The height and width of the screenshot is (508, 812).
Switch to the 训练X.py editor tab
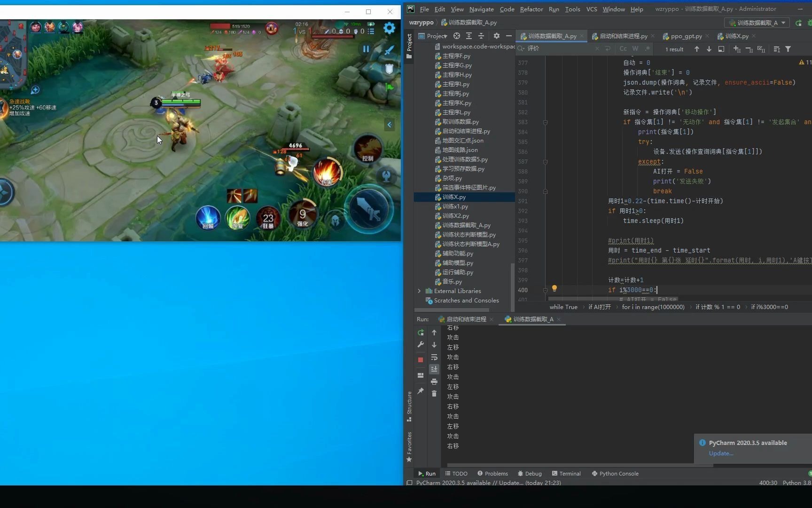(x=737, y=36)
